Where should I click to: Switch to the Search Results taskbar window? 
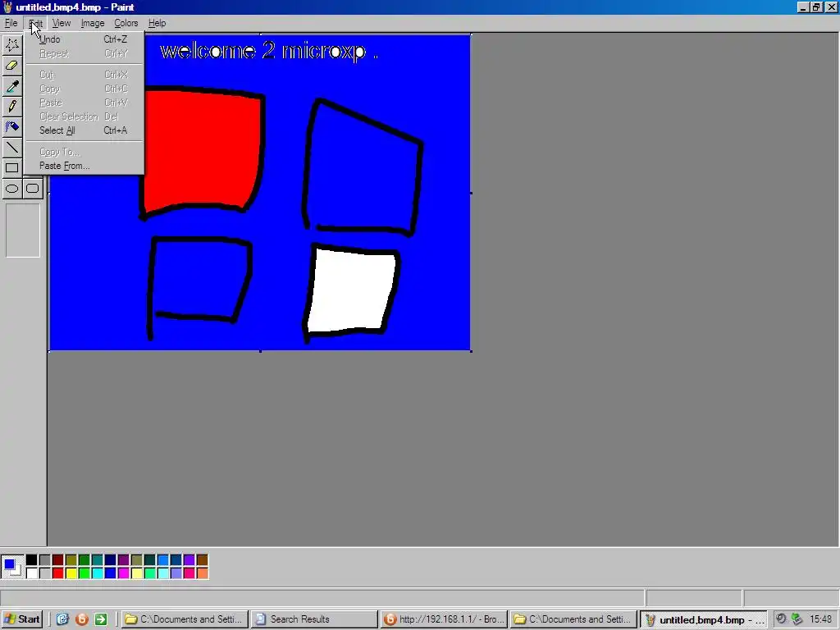point(314,619)
